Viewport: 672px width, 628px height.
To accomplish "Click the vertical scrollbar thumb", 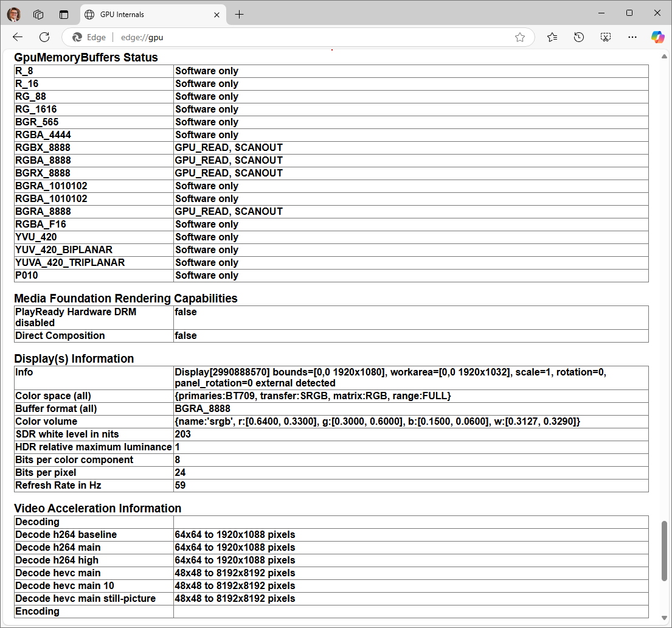I will (664, 551).
